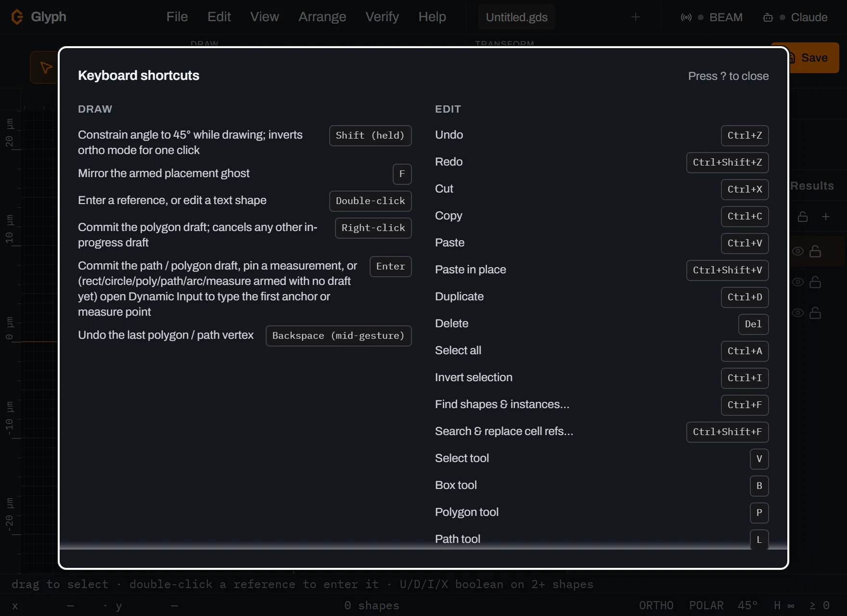Click the 'Invert selection' shortcut label
This screenshot has height=616, width=847.
474,377
